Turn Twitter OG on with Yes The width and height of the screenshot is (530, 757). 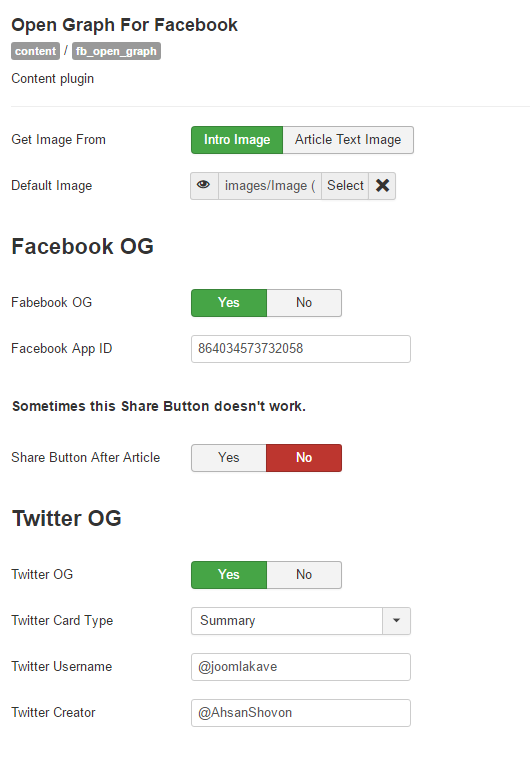(229, 575)
